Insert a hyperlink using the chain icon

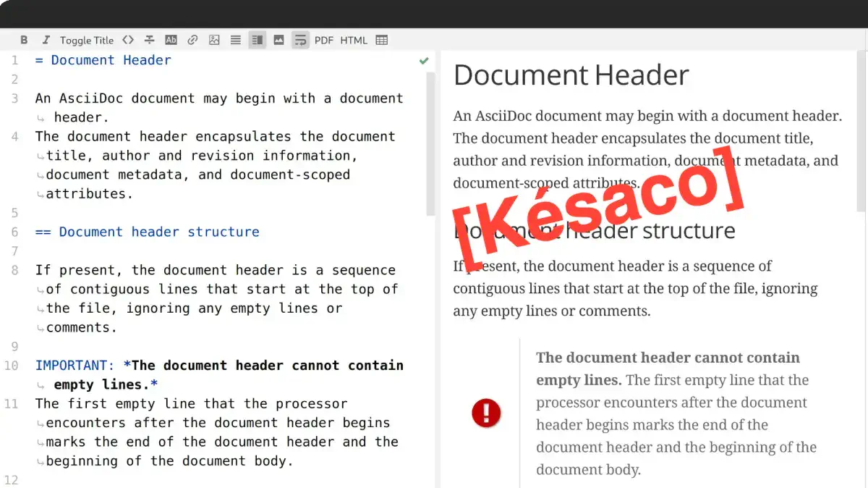click(x=192, y=40)
